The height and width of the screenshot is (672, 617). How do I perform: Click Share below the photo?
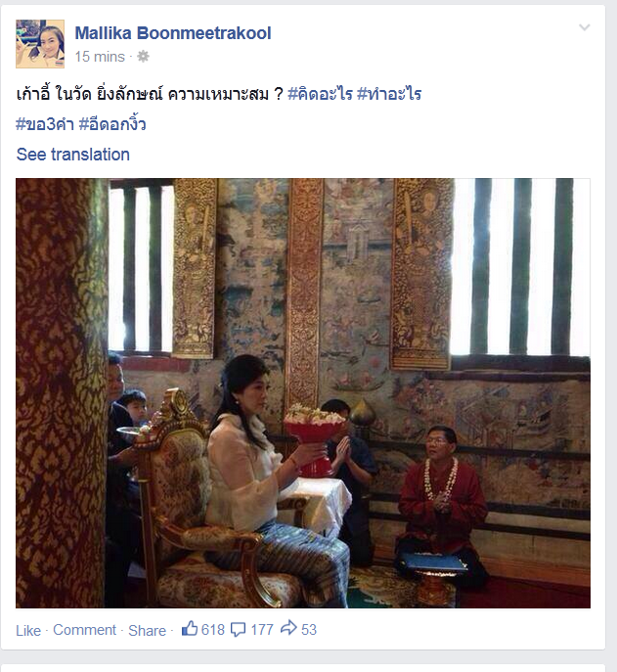point(147,631)
